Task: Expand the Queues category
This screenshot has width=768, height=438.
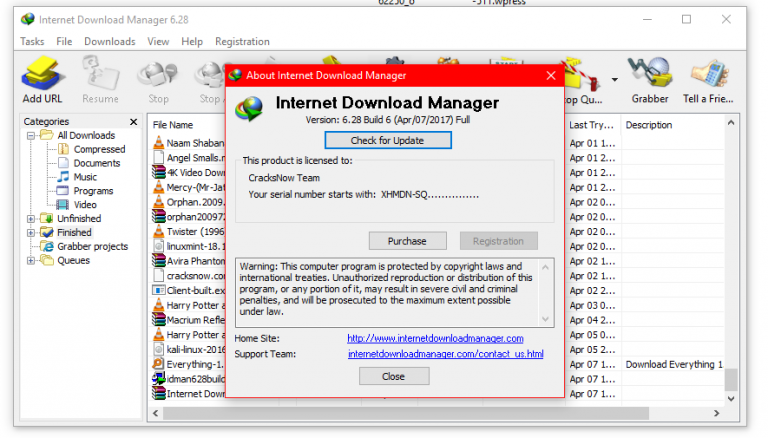Action: pyautogui.click(x=31, y=261)
